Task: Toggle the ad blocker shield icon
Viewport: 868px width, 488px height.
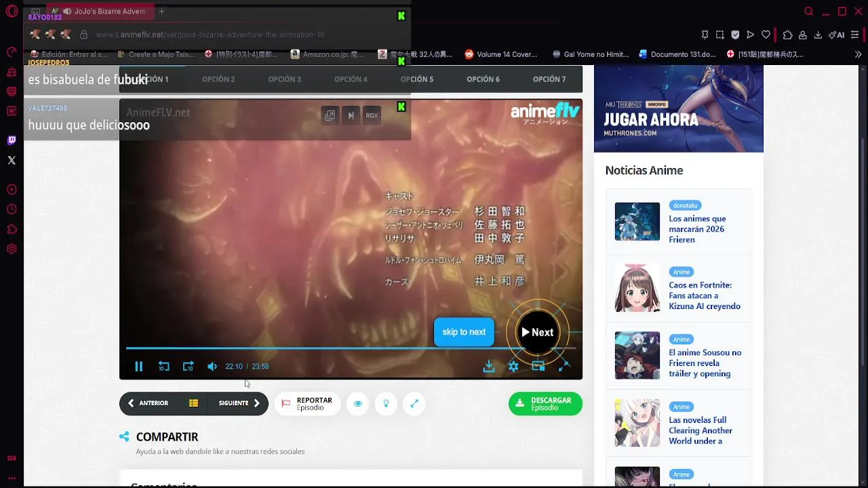Action: click(x=735, y=35)
